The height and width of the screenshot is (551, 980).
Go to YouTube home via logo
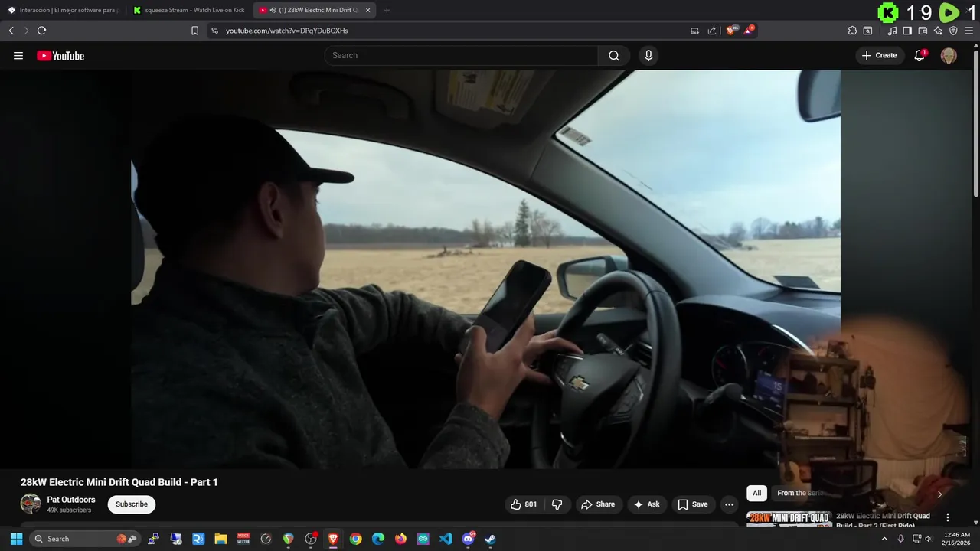(60, 55)
